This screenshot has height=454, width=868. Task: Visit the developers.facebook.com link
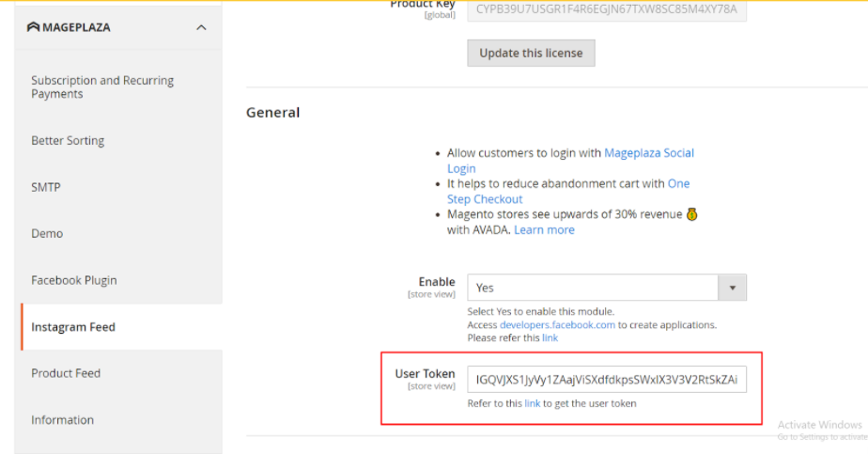557,325
